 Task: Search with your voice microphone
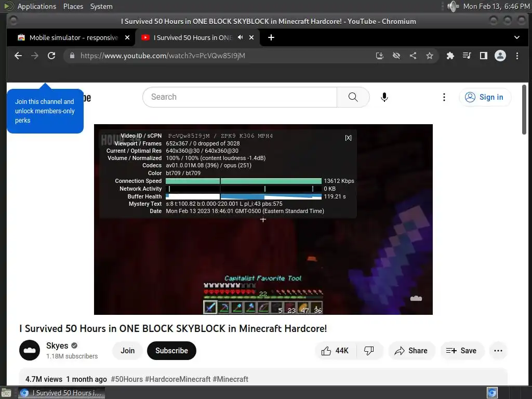coord(384,97)
